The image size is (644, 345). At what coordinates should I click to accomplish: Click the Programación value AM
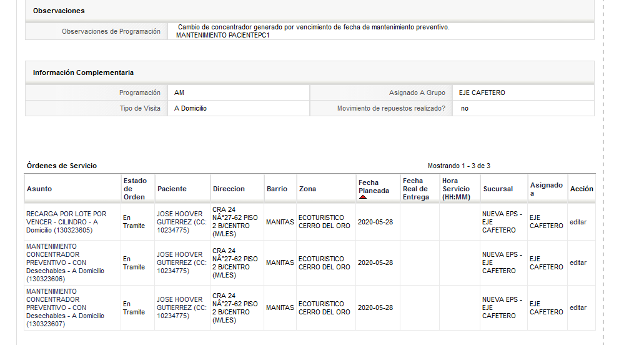(179, 93)
